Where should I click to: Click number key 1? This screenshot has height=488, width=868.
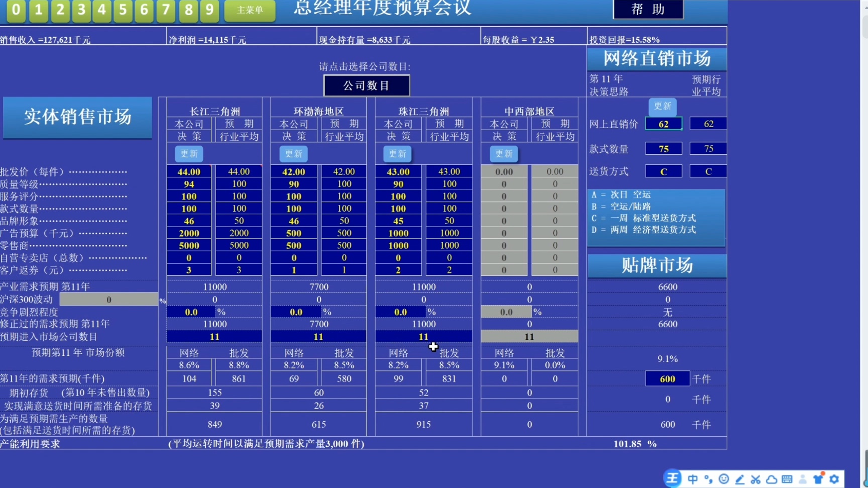click(x=38, y=10)
